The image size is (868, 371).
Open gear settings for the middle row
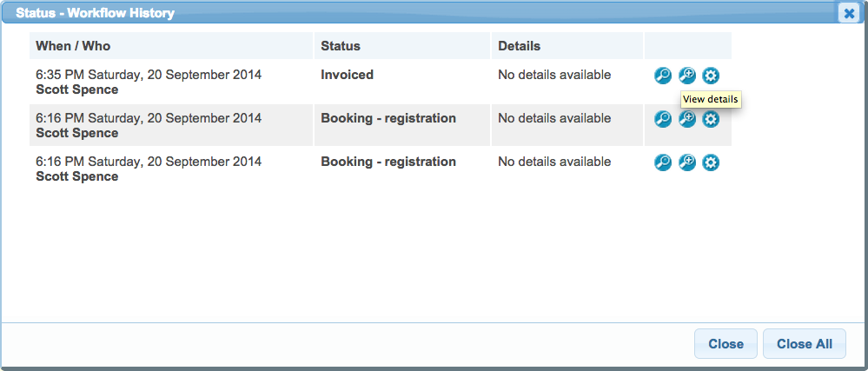pos(711,119)
